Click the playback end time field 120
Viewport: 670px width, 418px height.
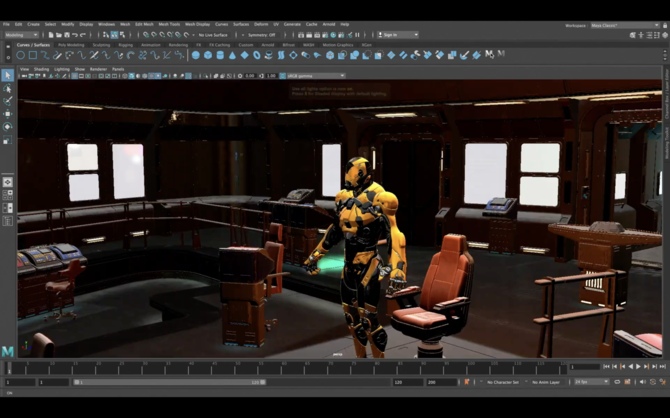coord(408,382)
